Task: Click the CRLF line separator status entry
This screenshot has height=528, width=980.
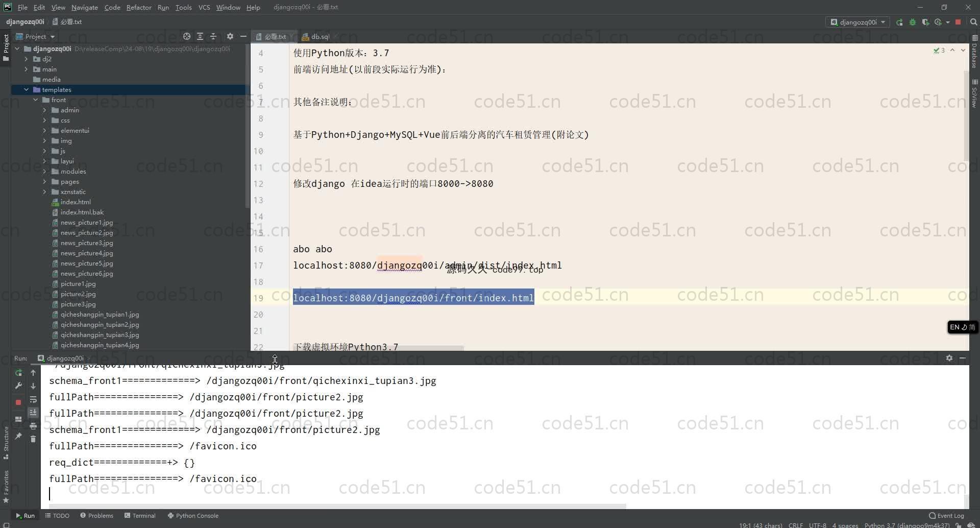Action: (795, 525)
